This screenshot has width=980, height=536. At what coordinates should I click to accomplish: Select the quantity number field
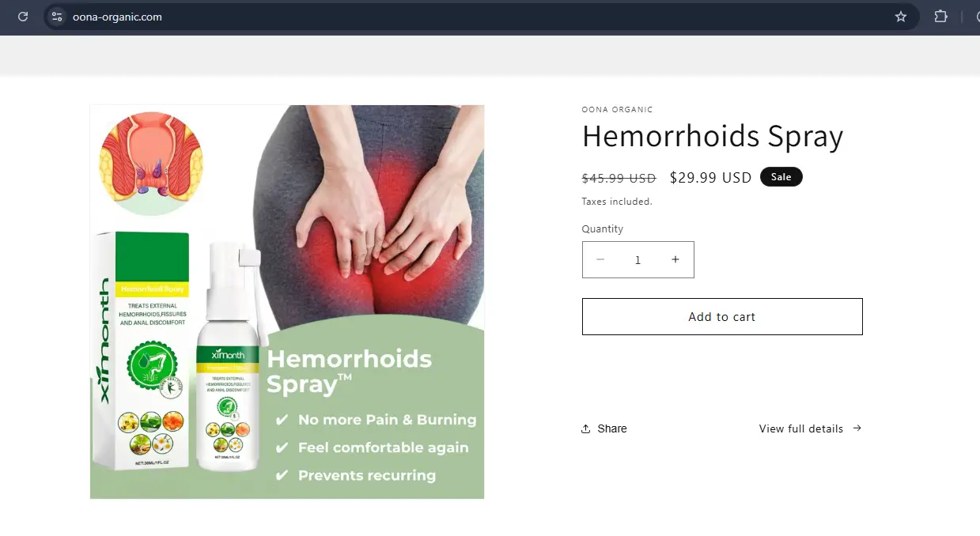tap(638, 259)
